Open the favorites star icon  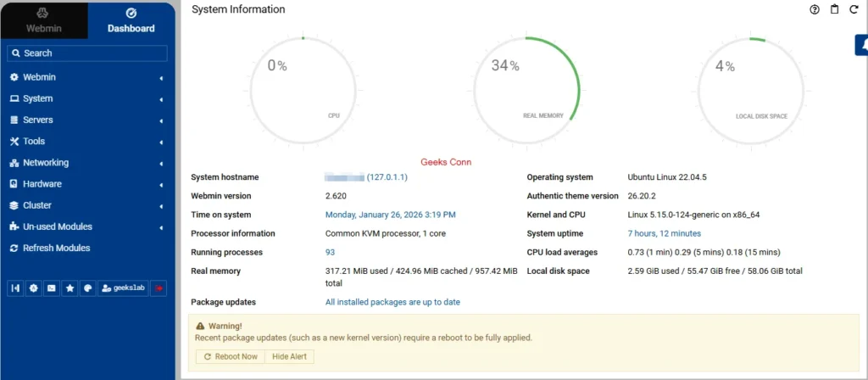pos(70,288)
